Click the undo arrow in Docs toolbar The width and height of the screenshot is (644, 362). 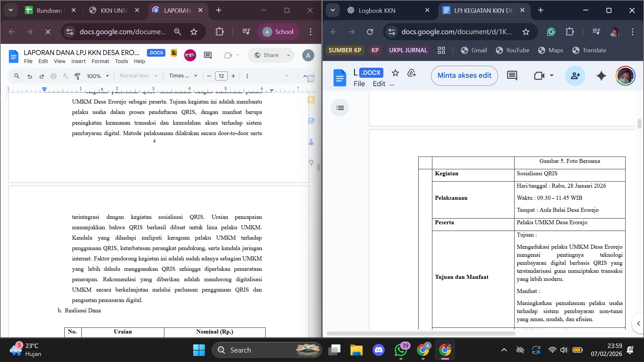click(x=30, y=76)
